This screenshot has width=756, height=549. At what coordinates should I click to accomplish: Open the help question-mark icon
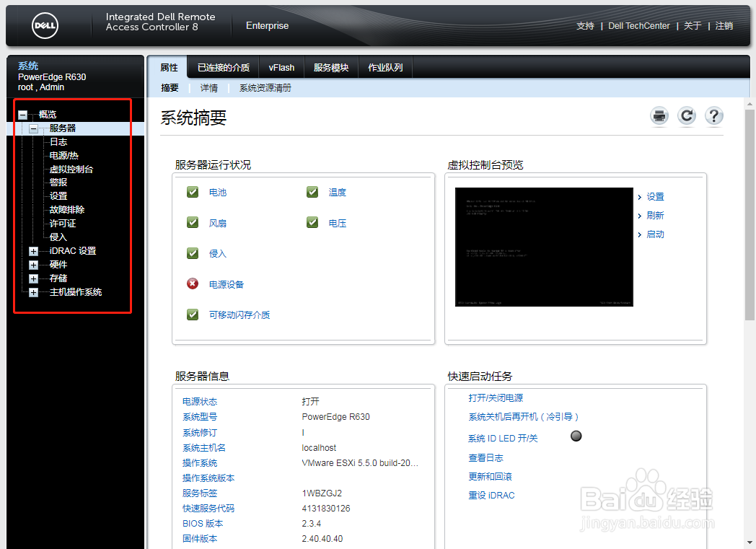(714, 116)
